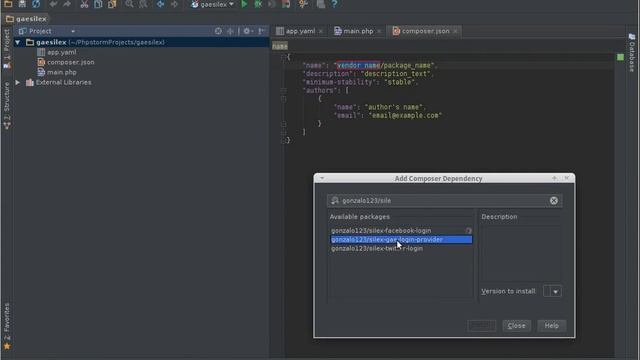Click "description_text" value in editor
This screenshot has width=640, height=360.
(396, 74)
